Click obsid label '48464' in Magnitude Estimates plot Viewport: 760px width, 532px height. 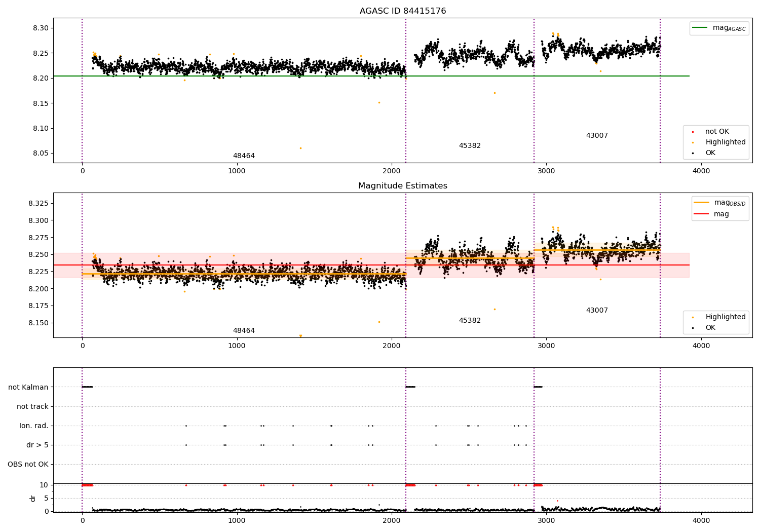(x=244, y=331)
